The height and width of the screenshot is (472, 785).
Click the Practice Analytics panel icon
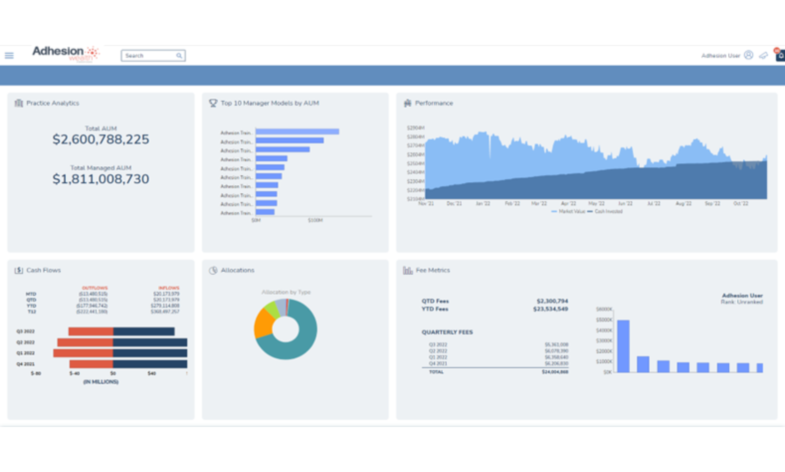(x=19, y=103)
